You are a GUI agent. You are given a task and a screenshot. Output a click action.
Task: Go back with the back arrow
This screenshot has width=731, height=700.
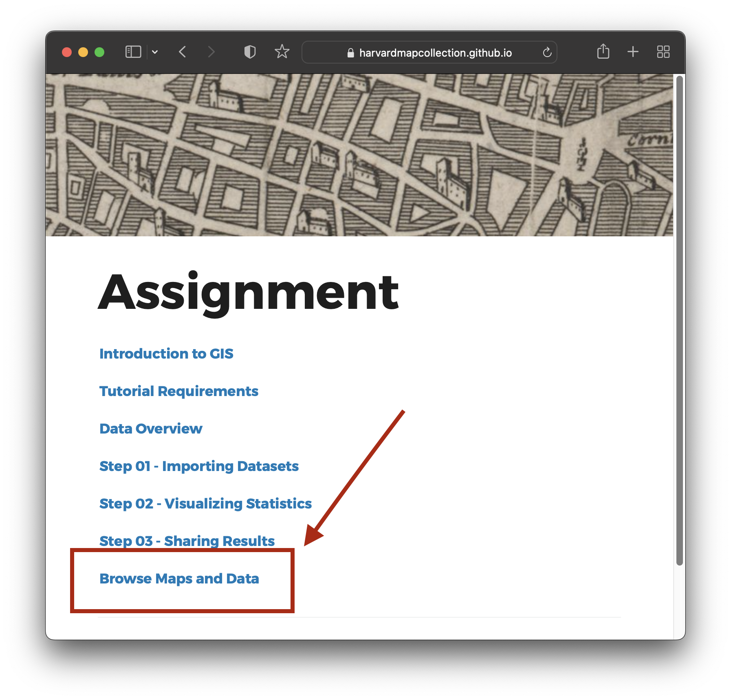pyautogui.click(x=183, y=52)
